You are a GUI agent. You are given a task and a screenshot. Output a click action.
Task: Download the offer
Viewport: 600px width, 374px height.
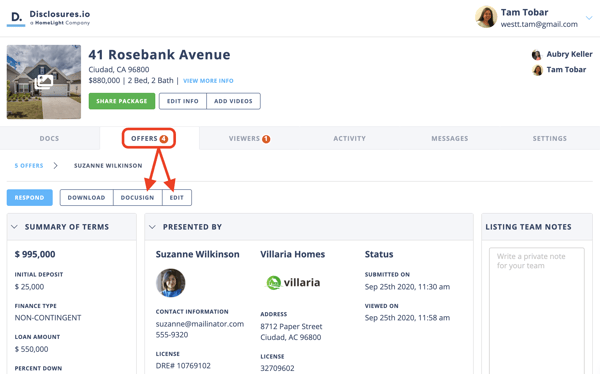coord(86,198)
